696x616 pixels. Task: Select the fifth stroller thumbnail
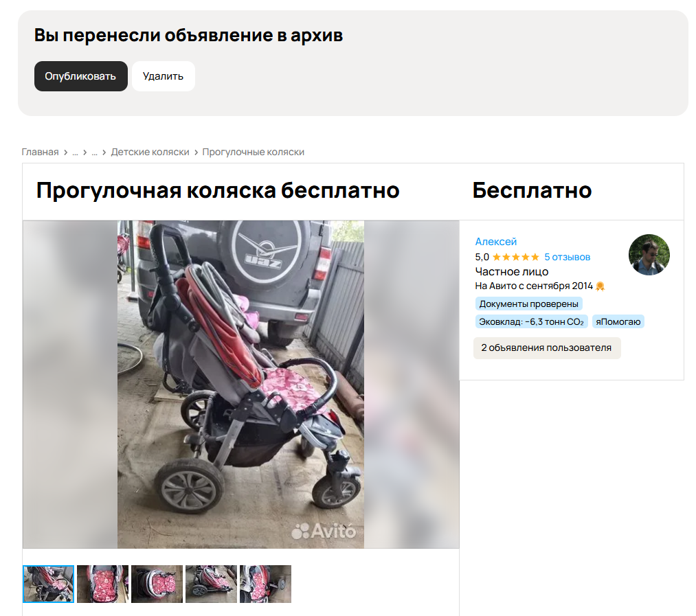[x=265, y=584]
